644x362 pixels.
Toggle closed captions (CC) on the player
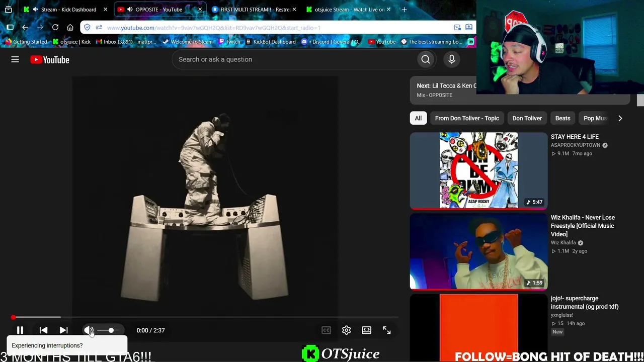(326, 330)
